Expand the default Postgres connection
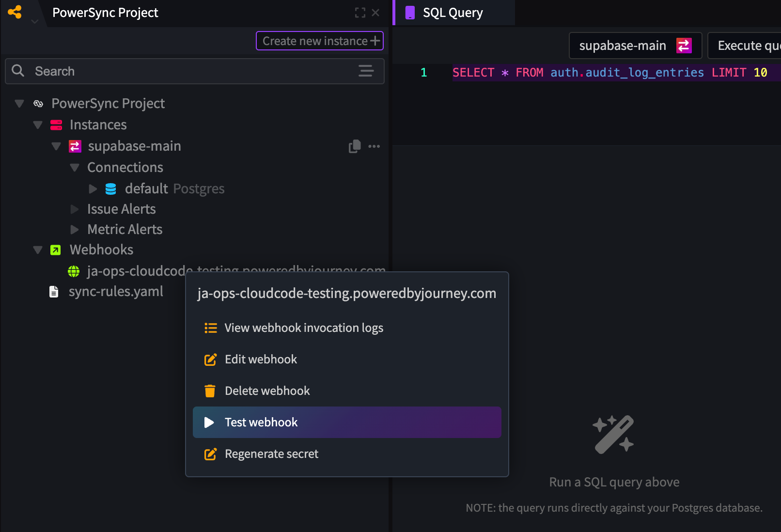 pyautogui.click(x=93, y=189)
